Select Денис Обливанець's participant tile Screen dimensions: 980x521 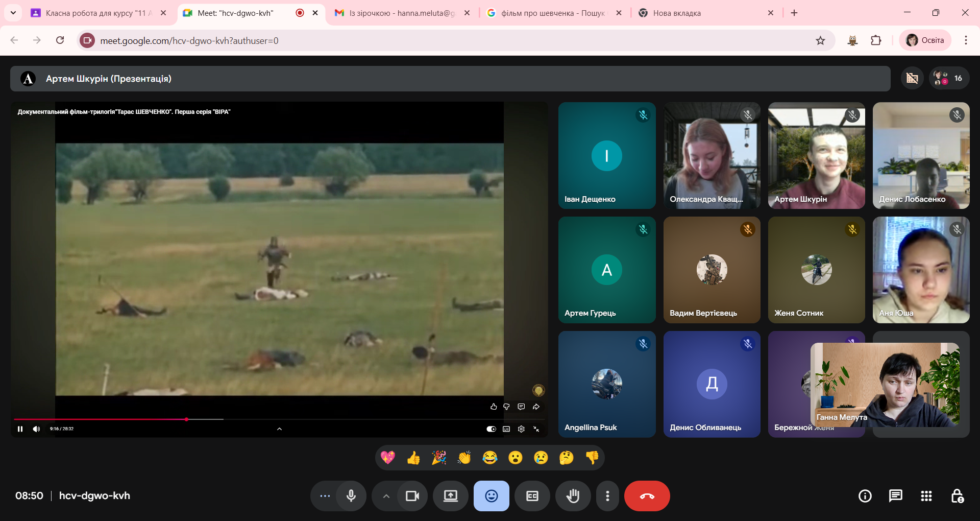(712, 384)
